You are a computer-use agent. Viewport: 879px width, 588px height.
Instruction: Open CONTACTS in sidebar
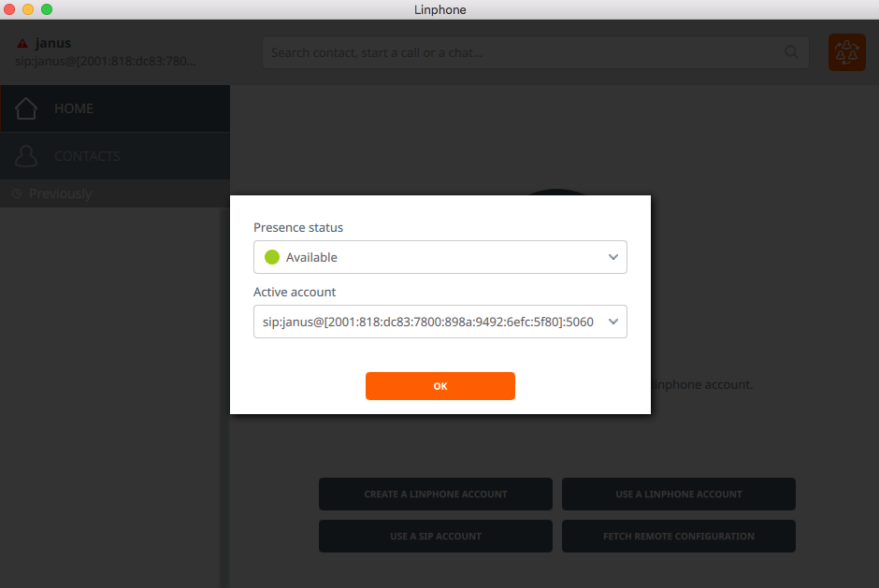click(115, 156)
